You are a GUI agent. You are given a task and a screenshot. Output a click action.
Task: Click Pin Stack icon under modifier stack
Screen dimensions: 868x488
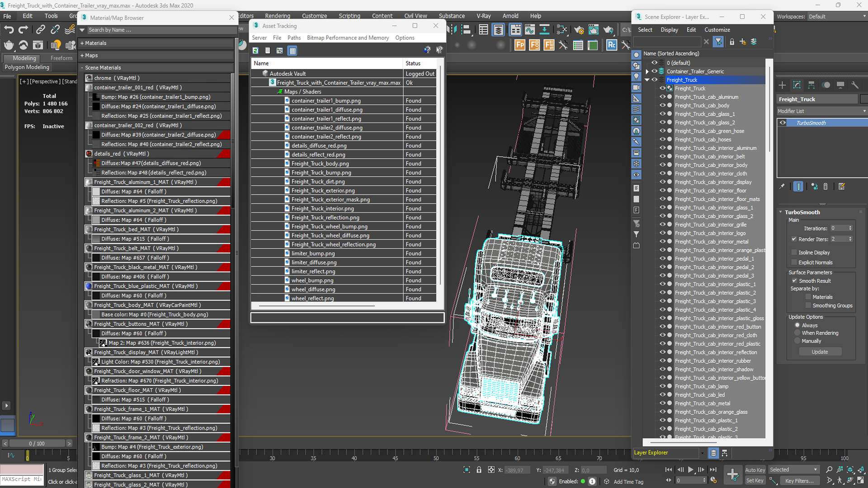782,186
